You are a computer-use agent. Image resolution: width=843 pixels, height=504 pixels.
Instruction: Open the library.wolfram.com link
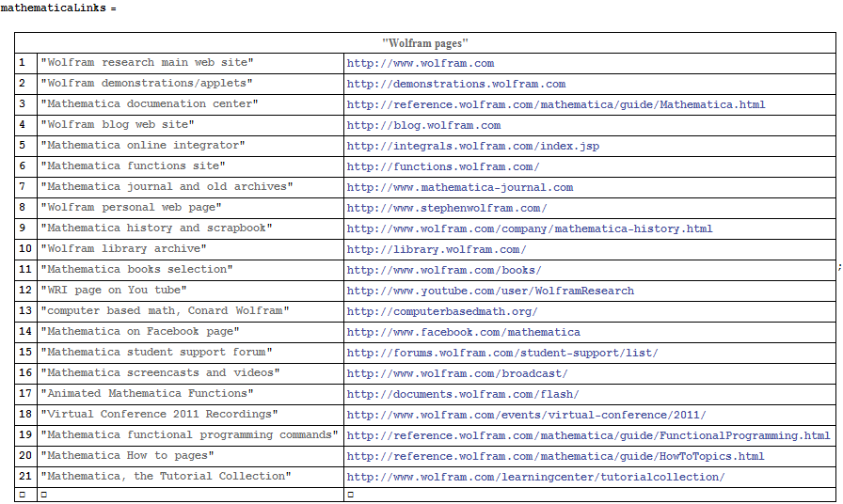437,250
